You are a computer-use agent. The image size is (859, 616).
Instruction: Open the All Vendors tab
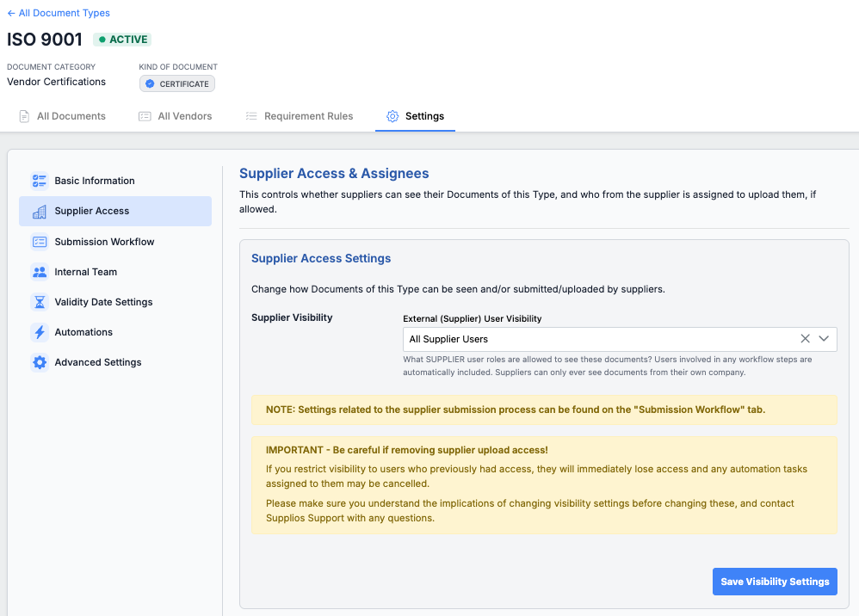pos(176,116)
